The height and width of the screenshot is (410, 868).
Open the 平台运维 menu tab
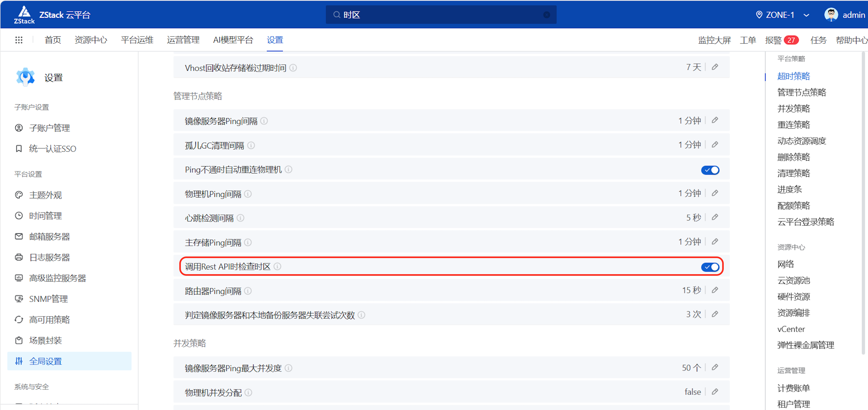coord(137,40)
